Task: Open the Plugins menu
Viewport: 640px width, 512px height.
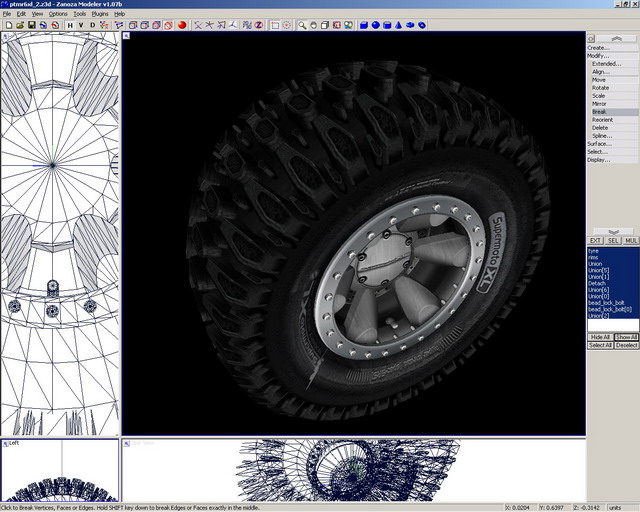Action: pos(100,14)
